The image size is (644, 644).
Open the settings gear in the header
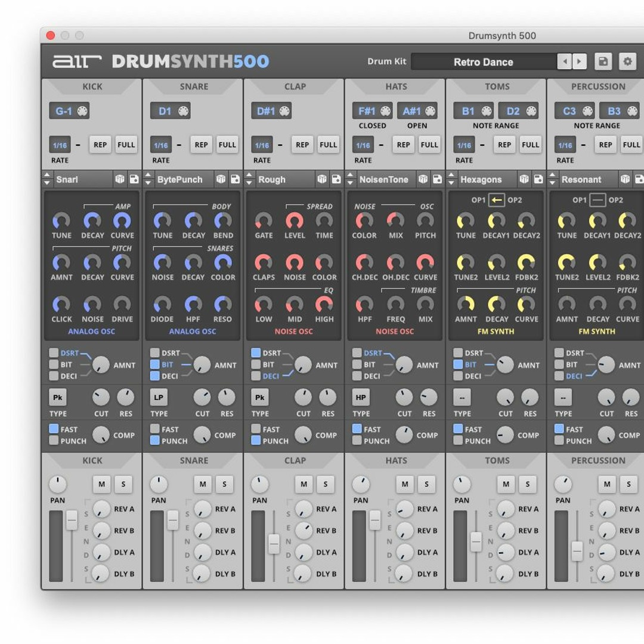click(x=627, y=61)
